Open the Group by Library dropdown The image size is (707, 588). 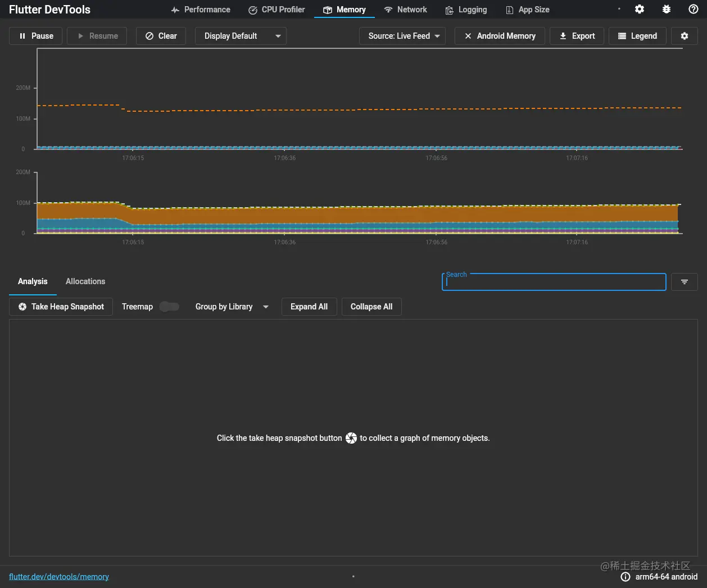(232, 307)
